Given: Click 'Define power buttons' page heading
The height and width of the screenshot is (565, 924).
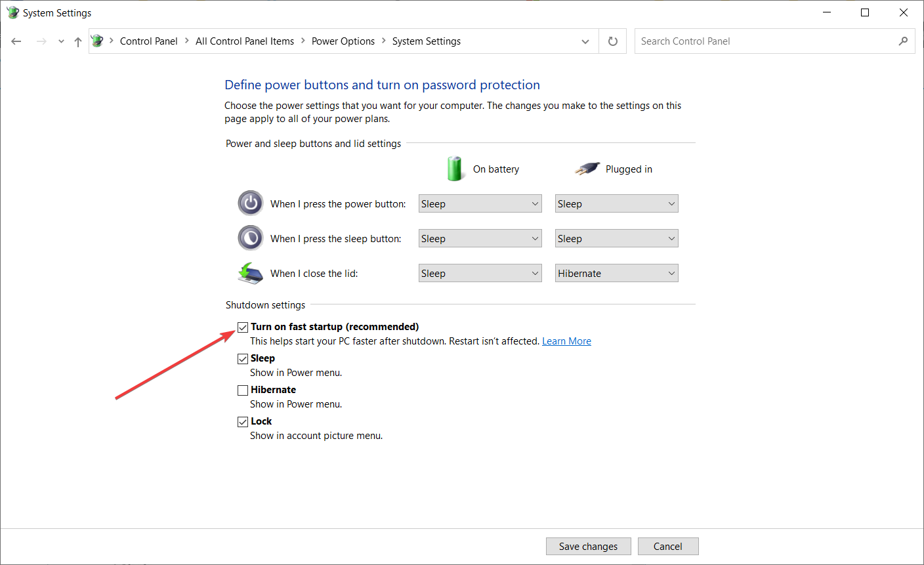Looking at the screenshot, I should (382, 85).
